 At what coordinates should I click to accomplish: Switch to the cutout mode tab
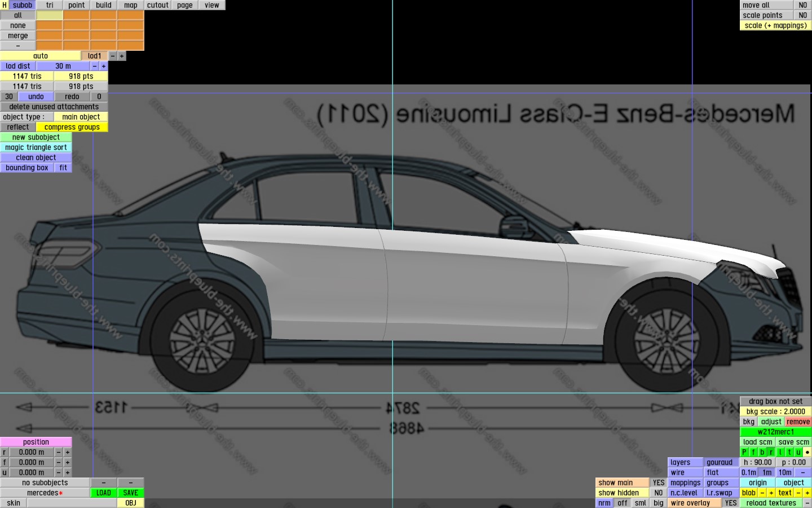[x=158, y=5]
